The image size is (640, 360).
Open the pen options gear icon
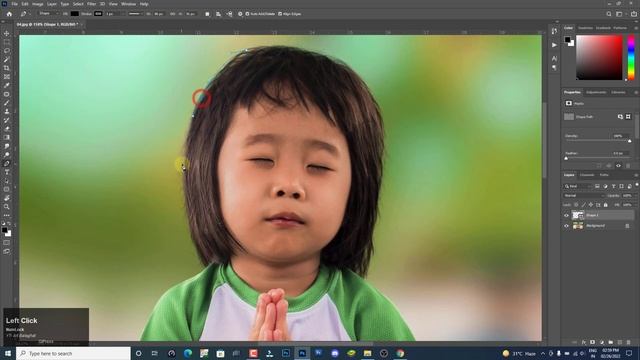pyautogui.click(x=240, y=14)
